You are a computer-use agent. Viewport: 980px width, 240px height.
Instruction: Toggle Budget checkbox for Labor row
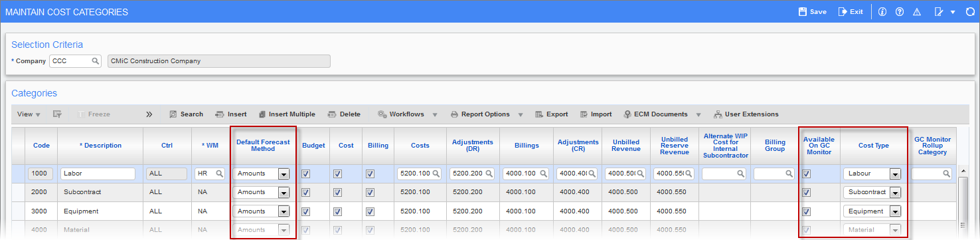(305, 174)
